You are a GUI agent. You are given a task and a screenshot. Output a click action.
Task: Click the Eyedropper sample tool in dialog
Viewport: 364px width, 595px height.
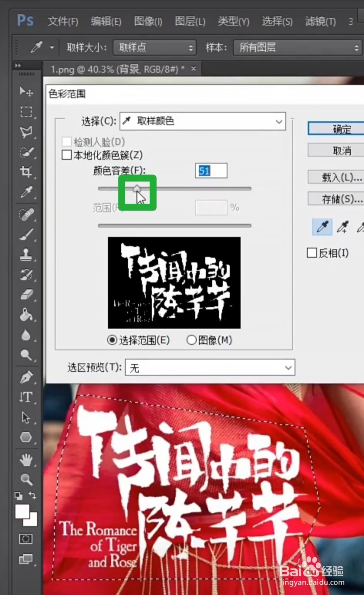click(322, 227)
